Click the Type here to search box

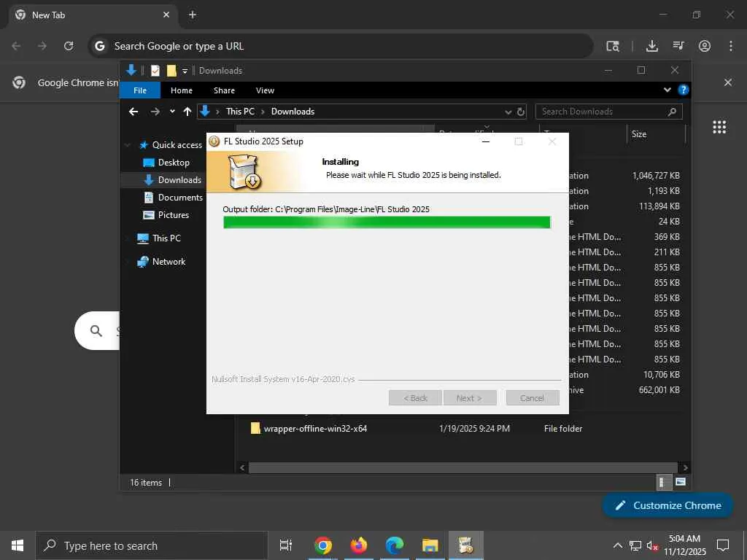pyautogui.click(x=152, y=545)
